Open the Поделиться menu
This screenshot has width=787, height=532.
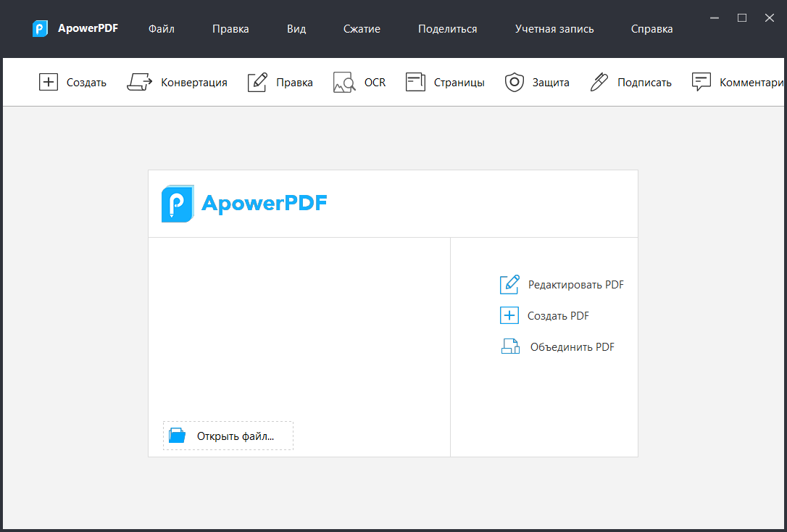tap(447, 29)
